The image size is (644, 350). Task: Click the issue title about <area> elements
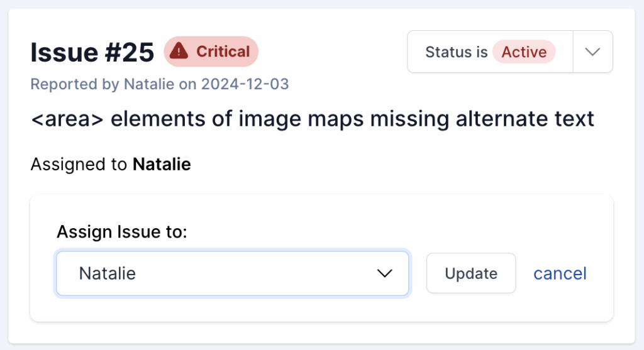[312, 119]
